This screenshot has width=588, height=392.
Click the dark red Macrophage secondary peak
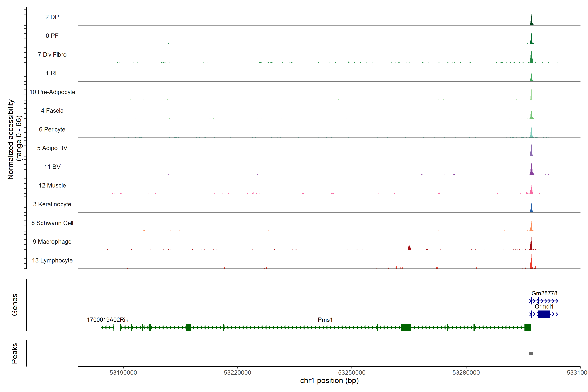click(409, 248)
